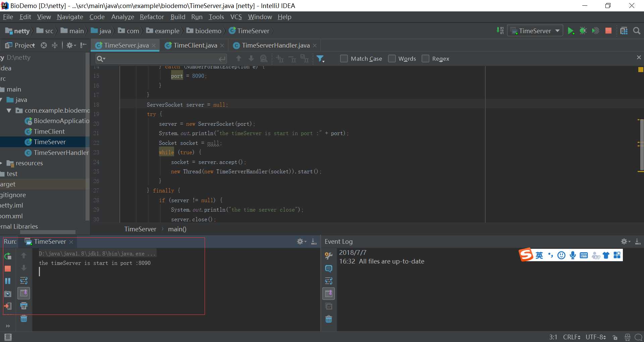Dump threads using the camera icon

(x=8, y=294)
